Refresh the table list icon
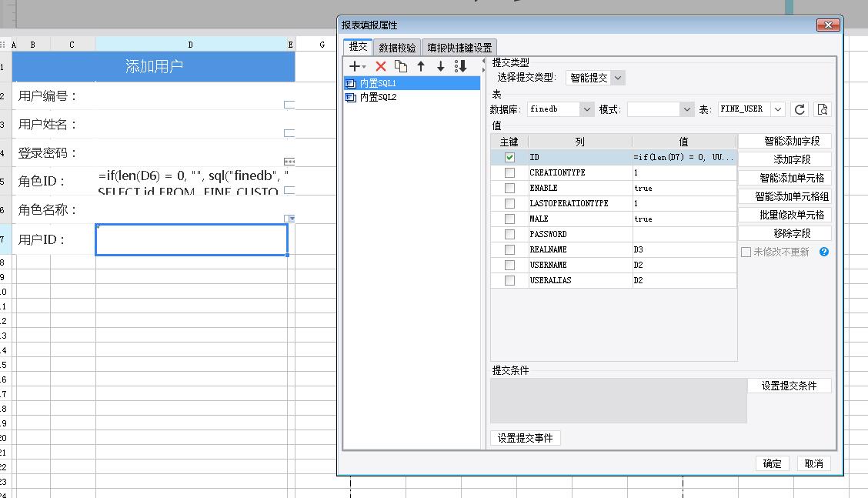868x498 pixels. (800, 110)
